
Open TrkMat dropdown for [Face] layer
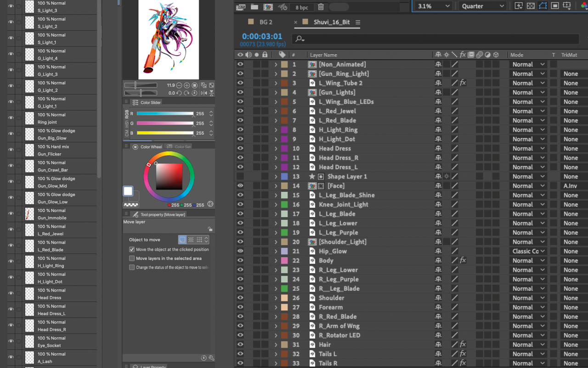pyautogui.click(x=574, y=186)
